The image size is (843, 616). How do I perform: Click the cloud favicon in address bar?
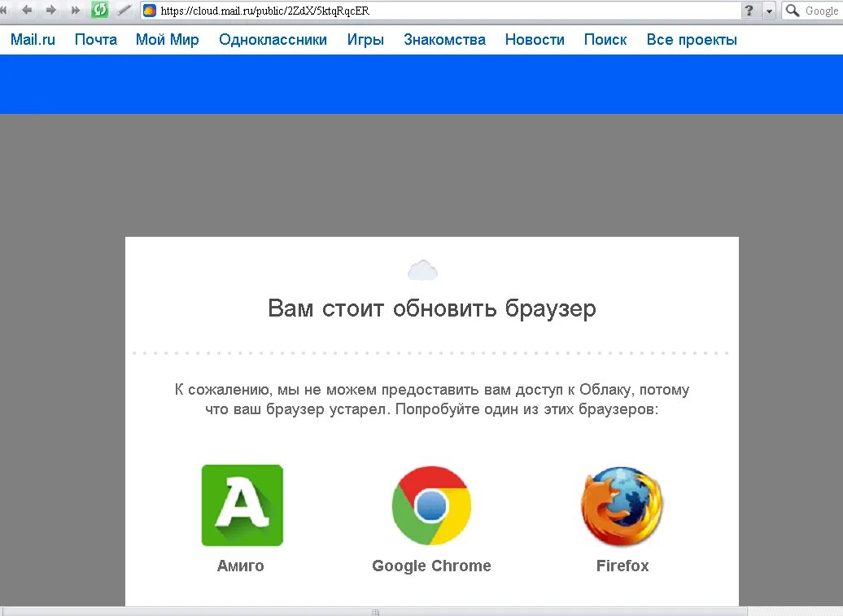(150, 11)
